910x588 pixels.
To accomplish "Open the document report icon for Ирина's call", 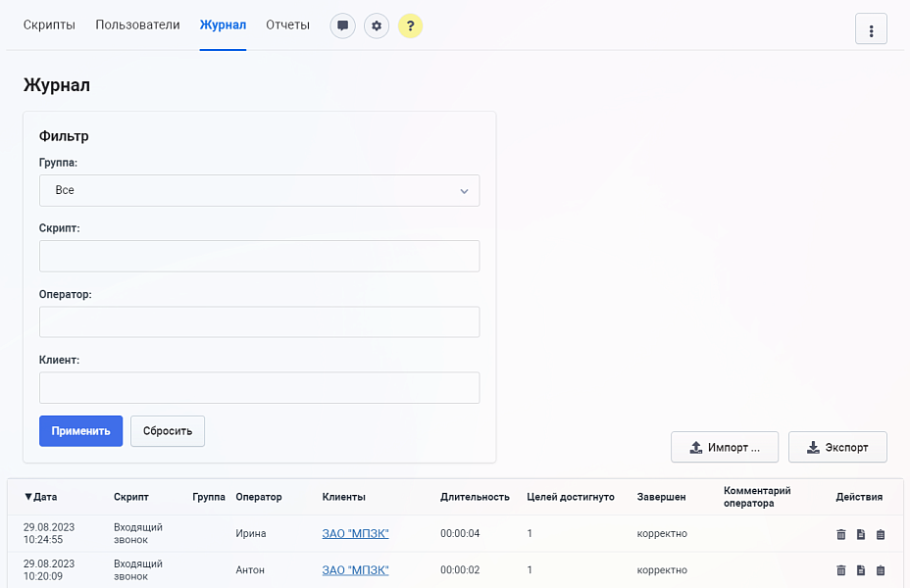I will click(x=861, y=534).
